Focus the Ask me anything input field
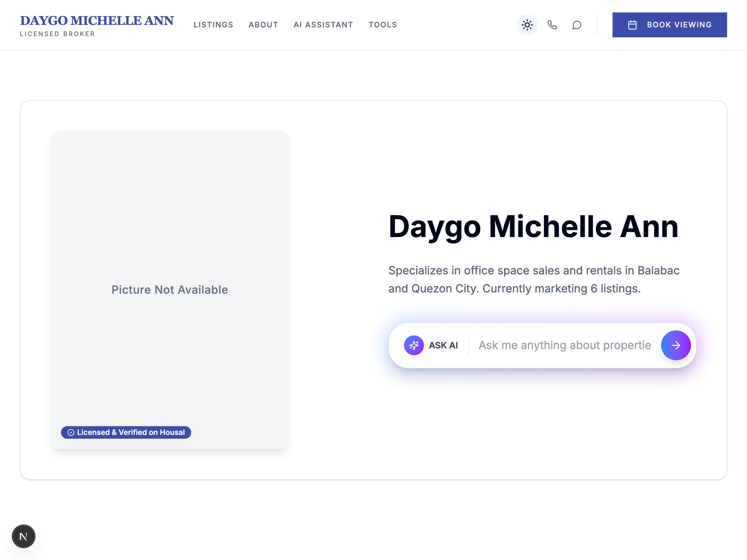Screen dimensions: 747x560 [565, 345]
